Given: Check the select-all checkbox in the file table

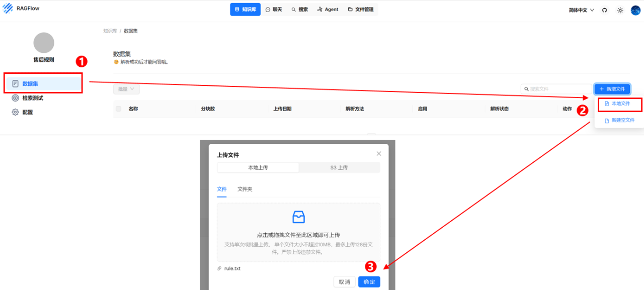Looking at the screenshot, I should click(x=119, y=108).
